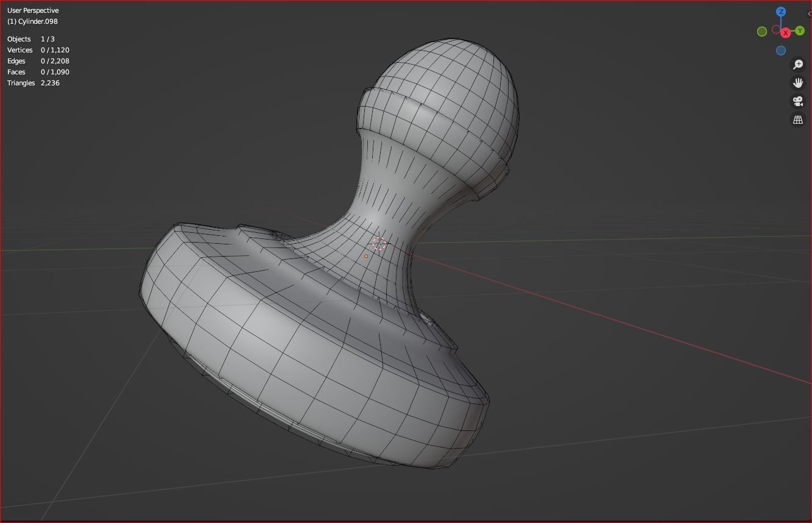Align view using green Y axis handle
Screen dimensions: 812x523
coord(800,30)
